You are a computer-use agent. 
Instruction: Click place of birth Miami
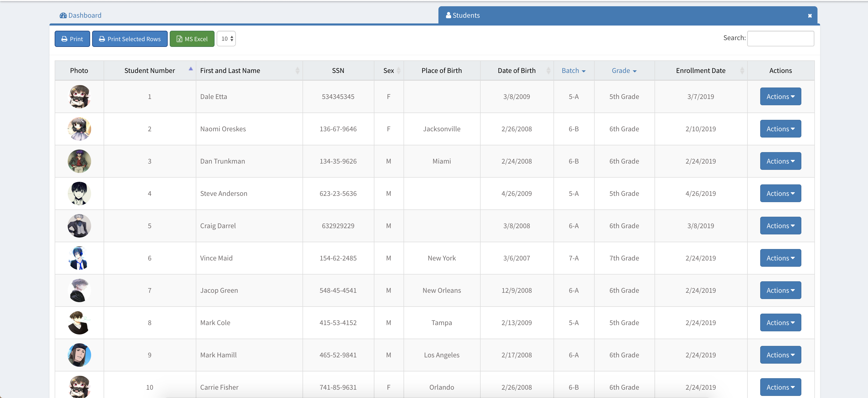pyautogui.click(x=442, y=161)
